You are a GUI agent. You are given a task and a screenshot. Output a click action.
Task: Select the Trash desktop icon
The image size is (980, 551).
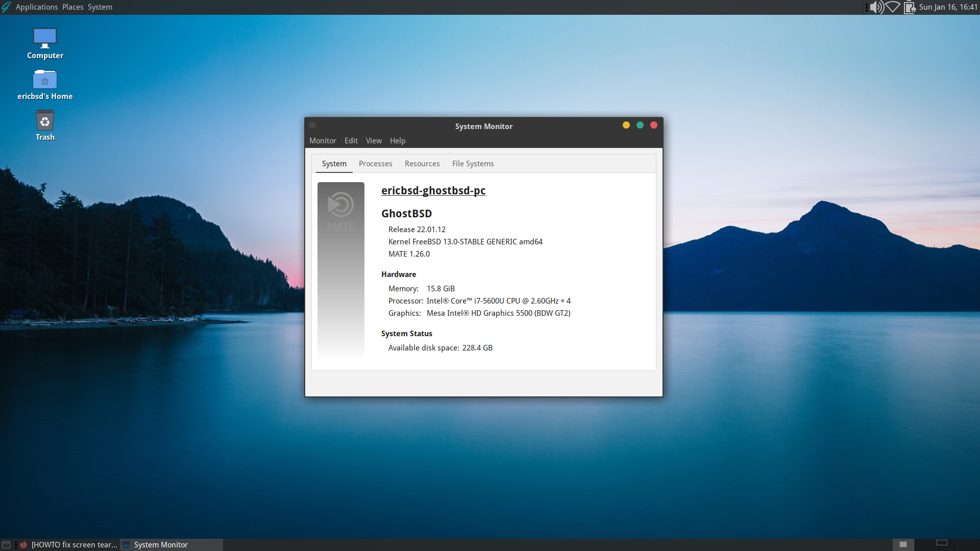(45, 121)
